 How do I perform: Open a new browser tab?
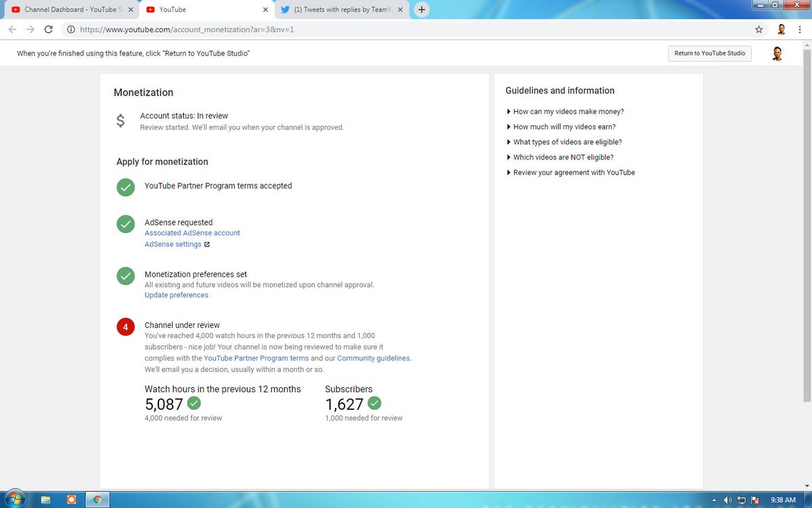tap(422, 9)
